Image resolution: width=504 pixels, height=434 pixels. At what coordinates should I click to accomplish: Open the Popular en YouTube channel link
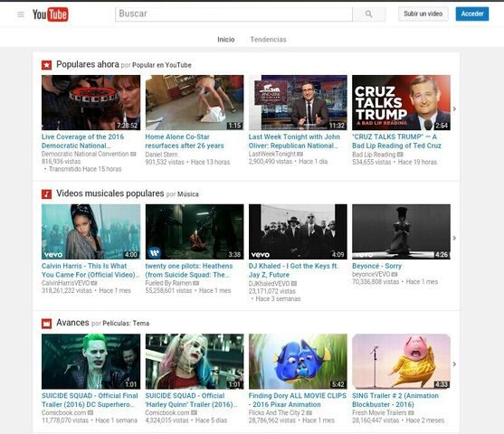(x=162, y=65)
